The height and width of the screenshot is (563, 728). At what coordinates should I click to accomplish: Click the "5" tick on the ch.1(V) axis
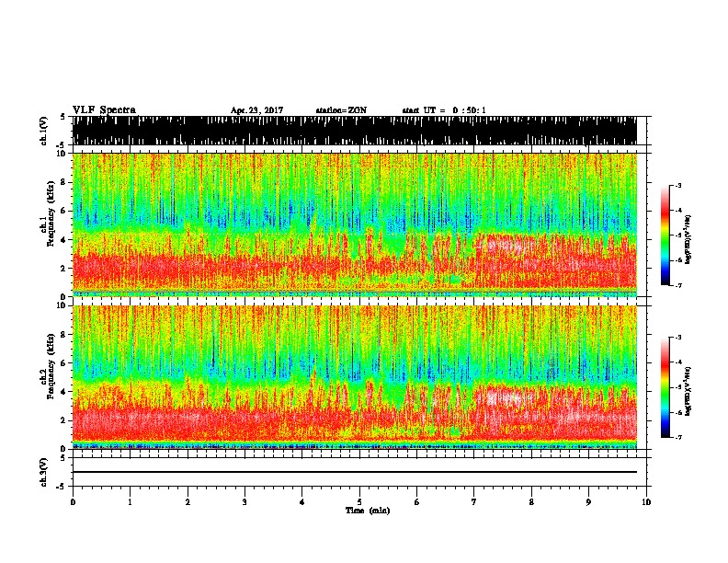(x=63, y=117)
